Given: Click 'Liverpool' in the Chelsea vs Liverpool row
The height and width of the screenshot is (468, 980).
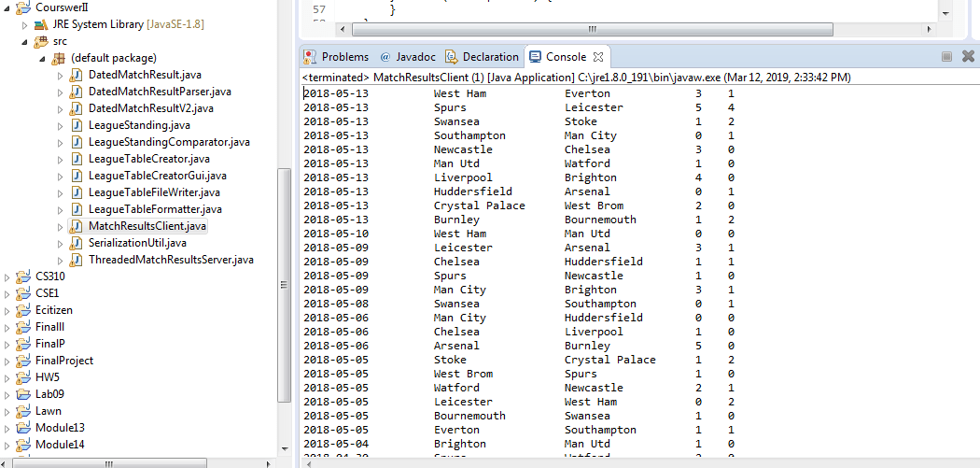Looking at the screenshot, I should click(594, 332).
